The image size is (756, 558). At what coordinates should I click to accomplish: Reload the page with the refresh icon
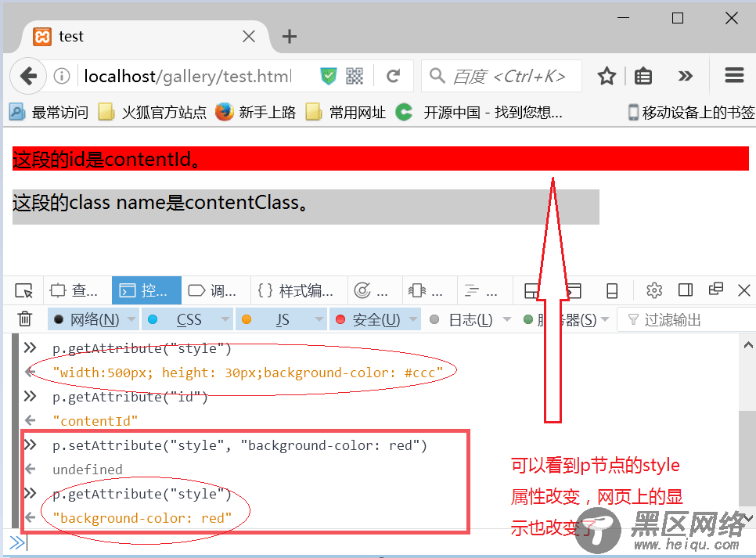click(x=394, y=76)
